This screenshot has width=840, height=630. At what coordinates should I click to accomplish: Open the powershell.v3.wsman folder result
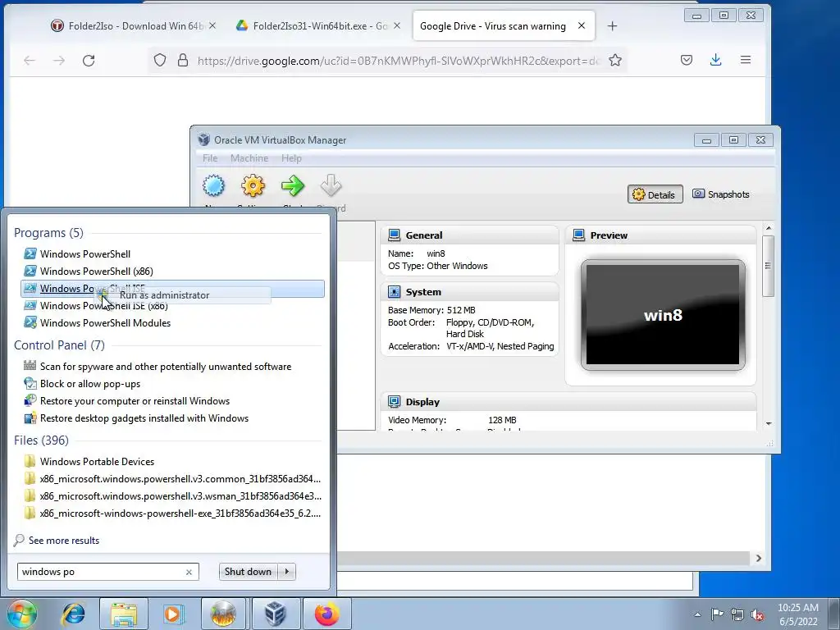pyautogui.click(x=180, y=495)
